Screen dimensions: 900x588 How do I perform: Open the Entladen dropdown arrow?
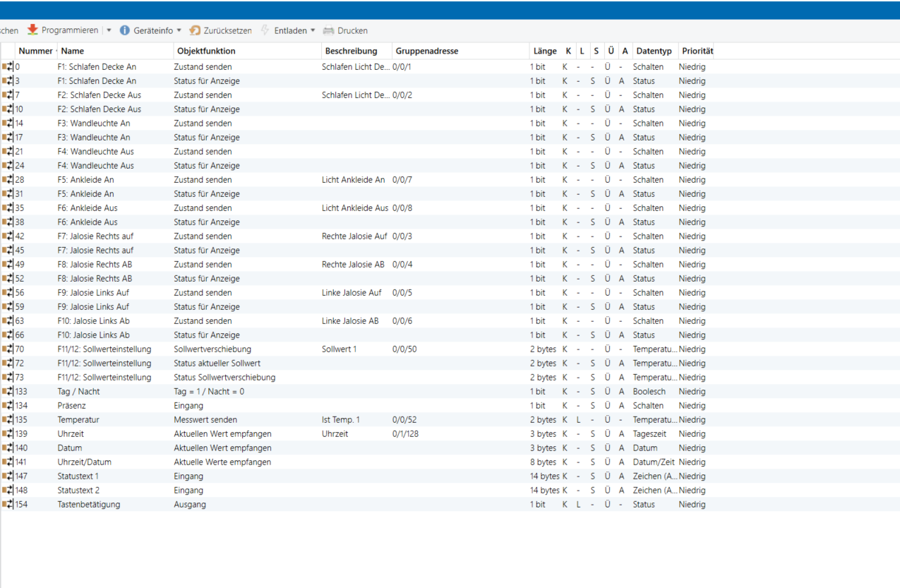click(313, 30)
